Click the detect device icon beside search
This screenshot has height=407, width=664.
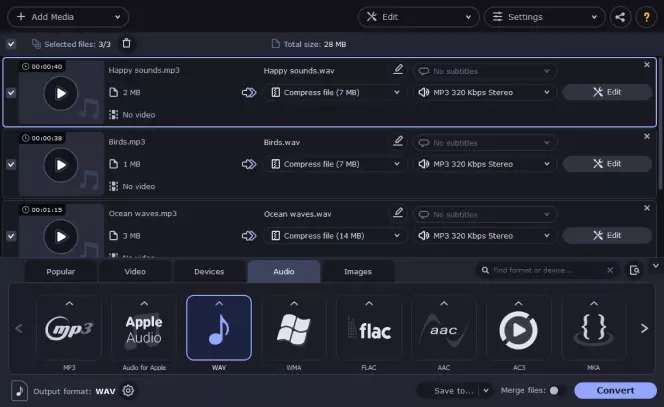(634, 270)
